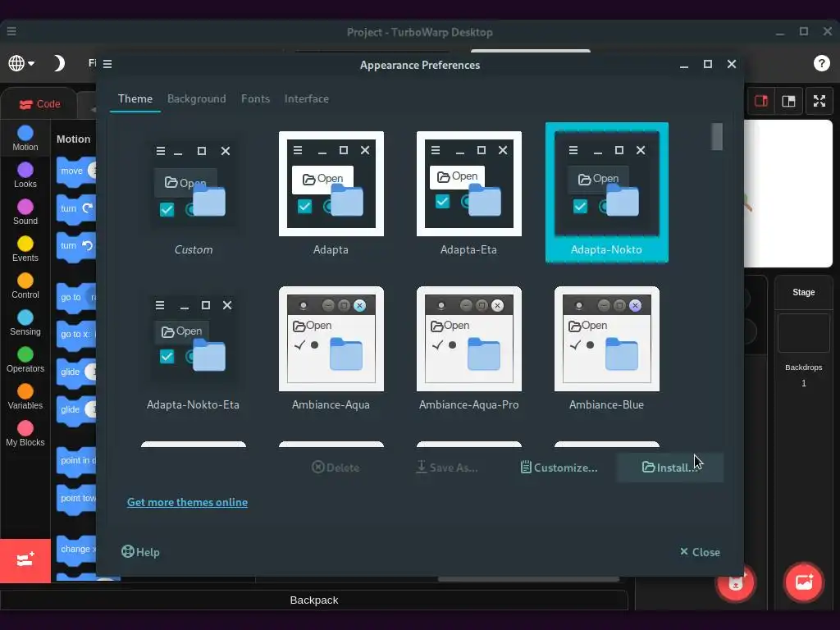Image resolution: width=840 pixels, height=630 pixels.
Task: Select the My Blocks category
Action: (x=25, y=434)
